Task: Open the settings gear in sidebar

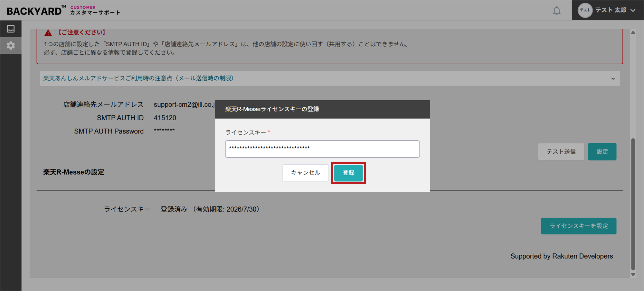Action: [11, 46]
